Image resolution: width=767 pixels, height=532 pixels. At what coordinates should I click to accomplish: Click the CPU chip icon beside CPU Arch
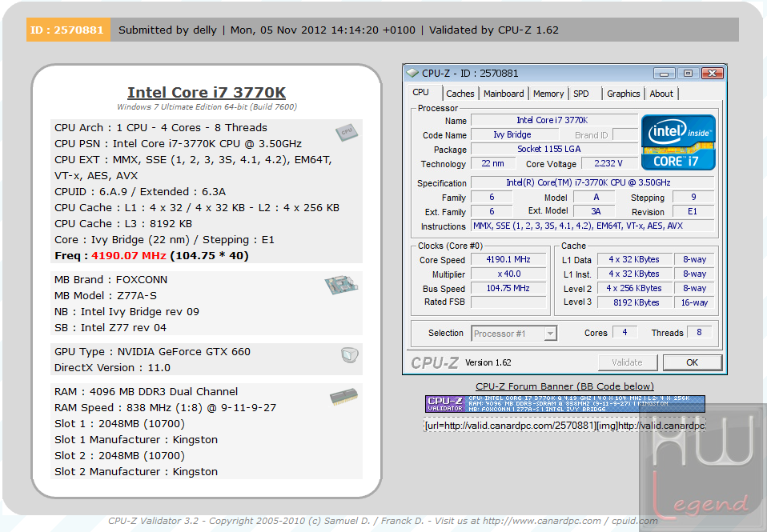tap(347, 132)
